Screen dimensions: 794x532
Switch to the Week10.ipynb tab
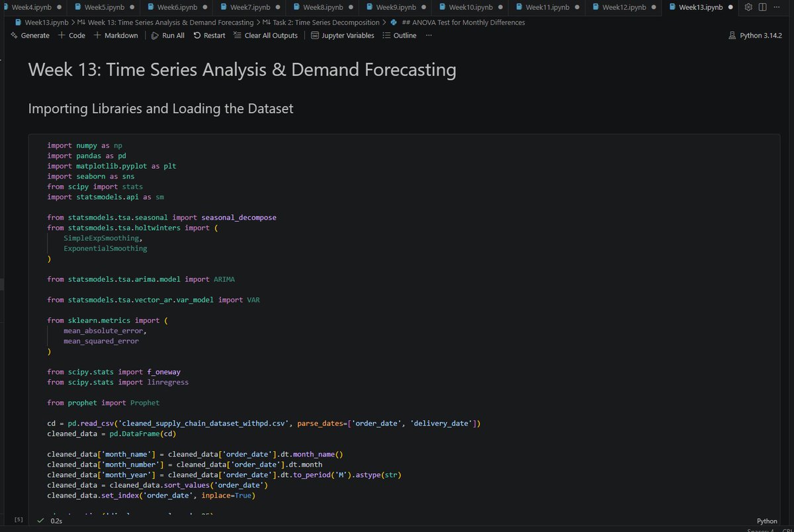[x=470, y=7]
